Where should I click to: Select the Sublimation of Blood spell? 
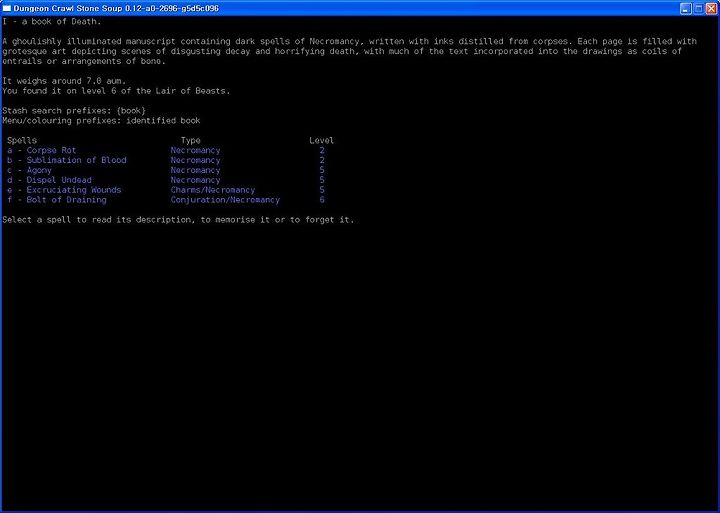coord(67,160)
